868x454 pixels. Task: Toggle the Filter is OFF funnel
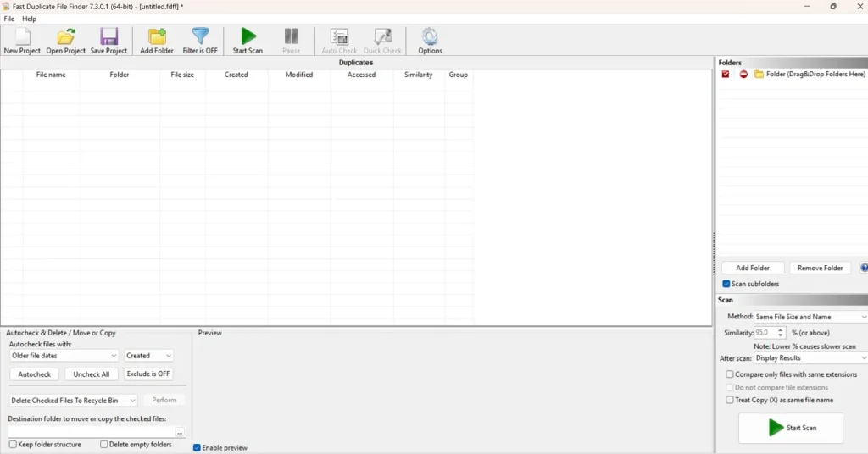tap(200, 41)
